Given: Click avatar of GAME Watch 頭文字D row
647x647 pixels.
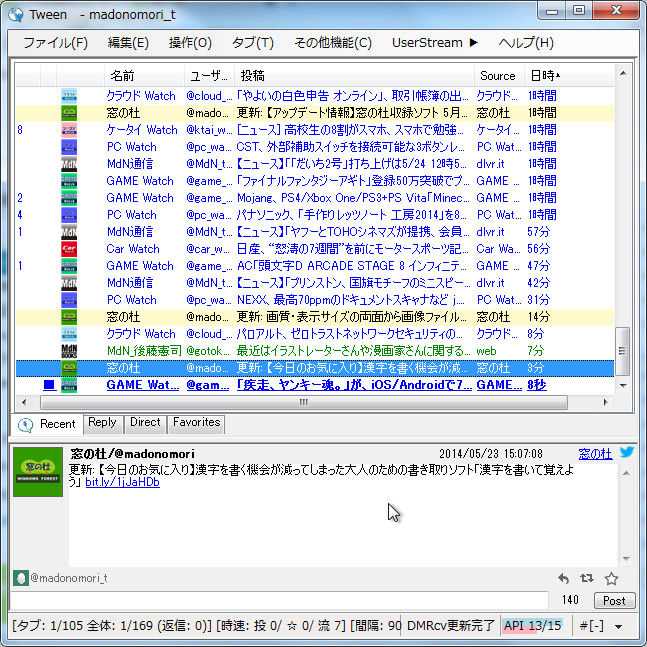Looking at the screenshot, I should [69, 266].
